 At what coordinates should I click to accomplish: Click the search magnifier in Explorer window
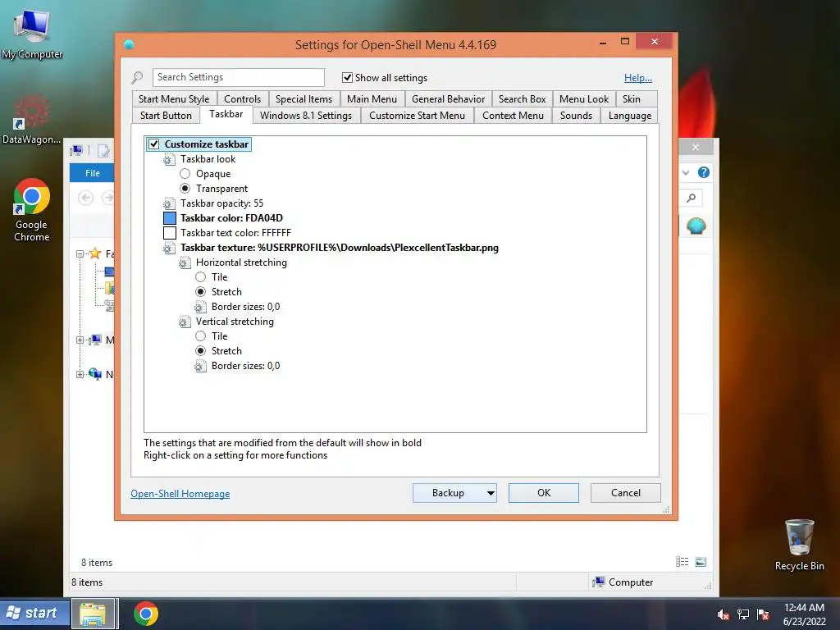691,199
